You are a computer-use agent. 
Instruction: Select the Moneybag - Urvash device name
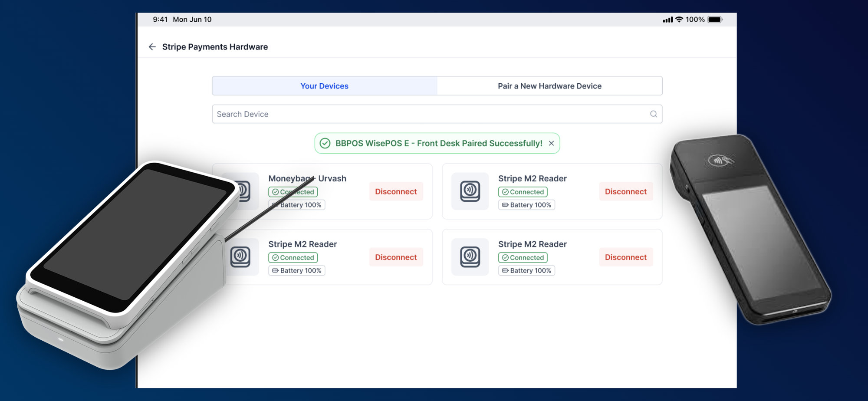click(307, 178)
